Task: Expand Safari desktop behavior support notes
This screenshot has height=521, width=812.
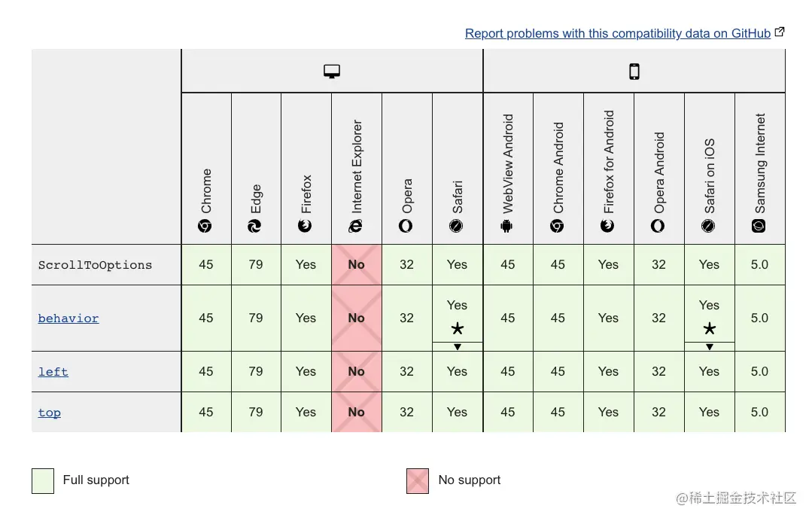Action: pyautogui.click(x=457, y=347)
